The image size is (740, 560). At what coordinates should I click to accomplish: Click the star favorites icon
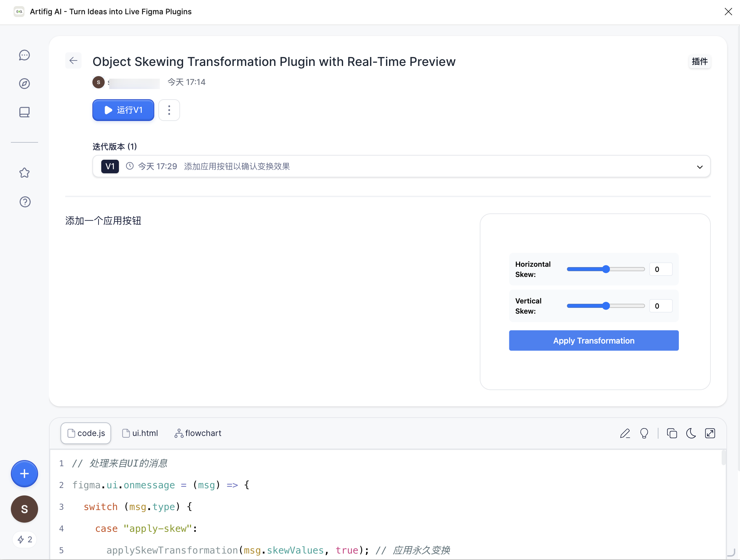click(24, 173)
